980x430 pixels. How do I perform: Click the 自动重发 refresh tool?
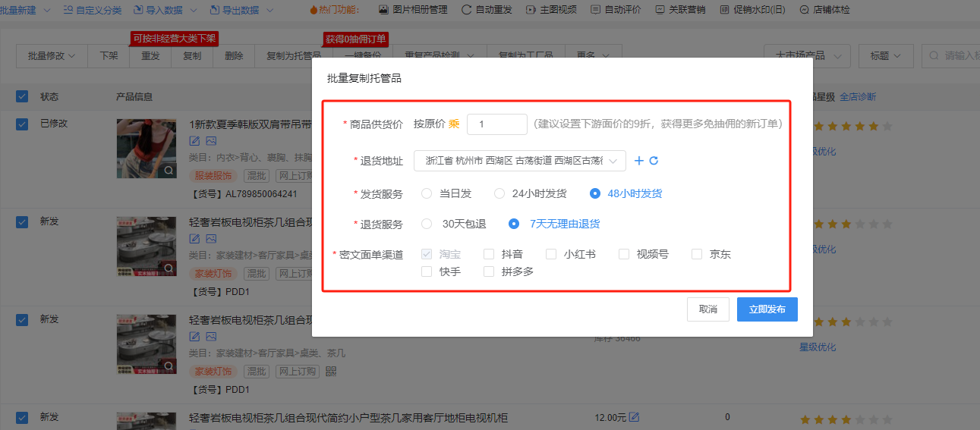pyautogui.click(x=487, y=10)
